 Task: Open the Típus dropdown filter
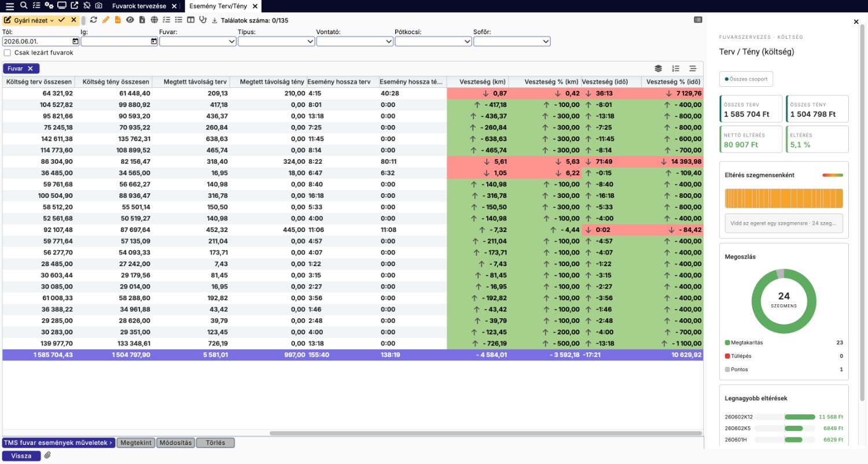(x=276, y=42)
